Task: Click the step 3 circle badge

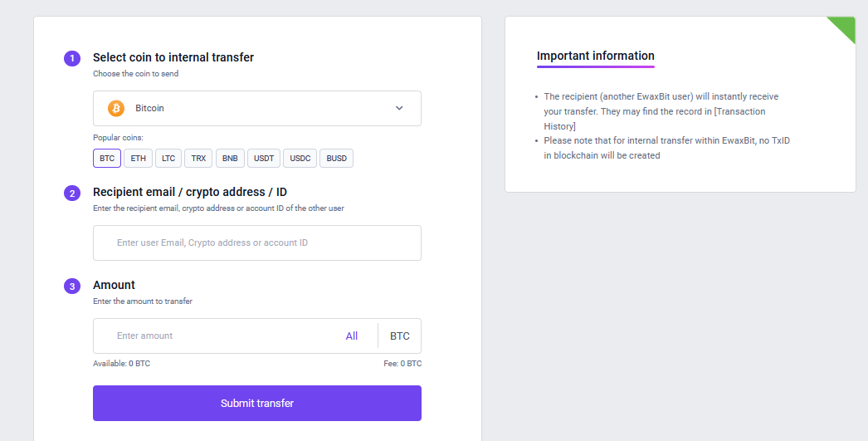Action: point(72,287)
